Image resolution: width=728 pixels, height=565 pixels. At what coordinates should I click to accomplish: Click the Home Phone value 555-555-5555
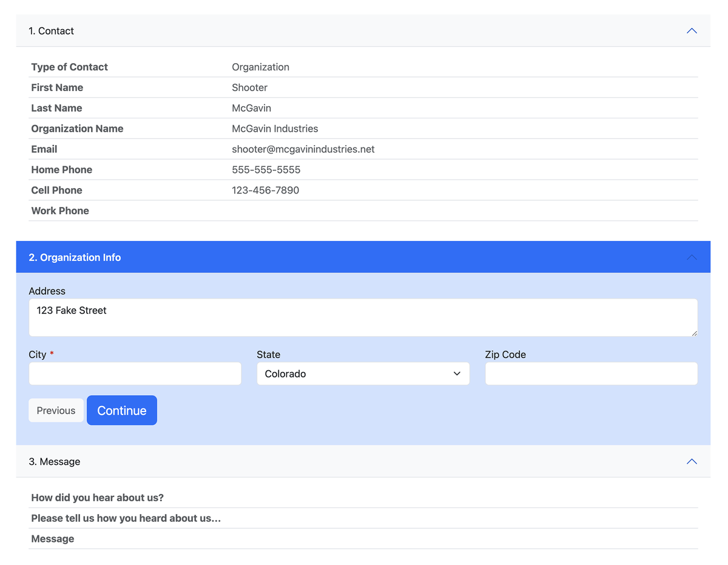266,170
